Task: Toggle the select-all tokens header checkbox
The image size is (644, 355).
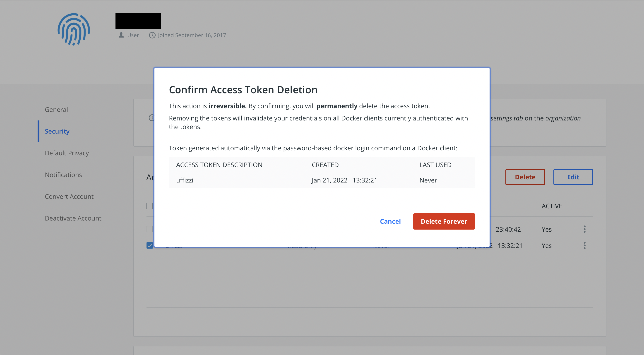Action: click(x=149, y=206)
